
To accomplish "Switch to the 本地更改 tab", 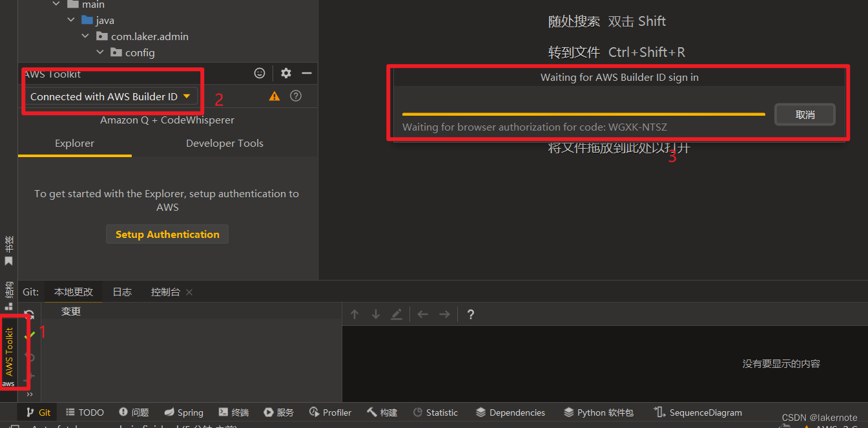I will coord(74,292).
